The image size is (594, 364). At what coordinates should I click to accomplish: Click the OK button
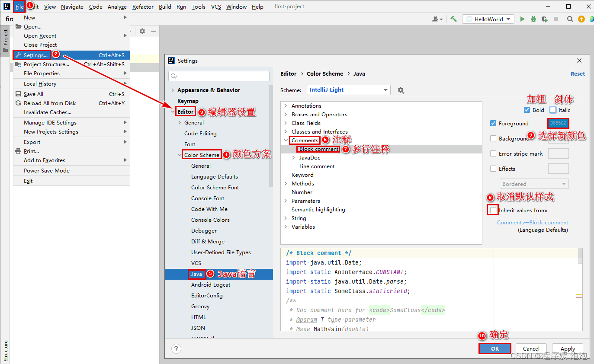tap(495, 348)
